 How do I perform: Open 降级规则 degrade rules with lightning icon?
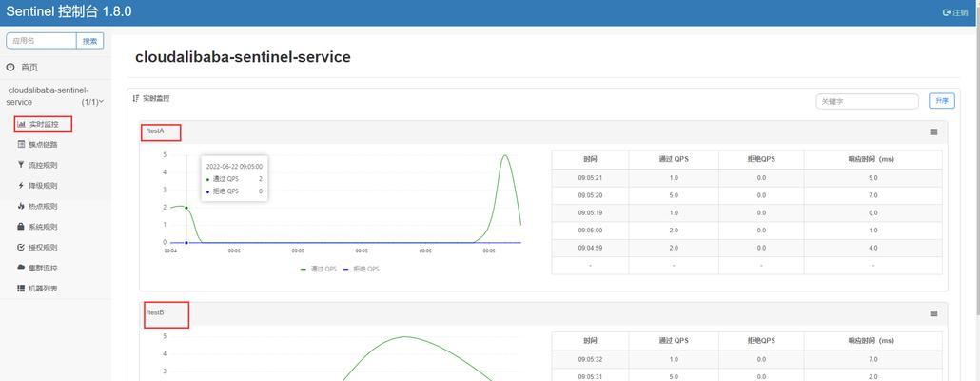pyautogui.click(x=43, y=186)
